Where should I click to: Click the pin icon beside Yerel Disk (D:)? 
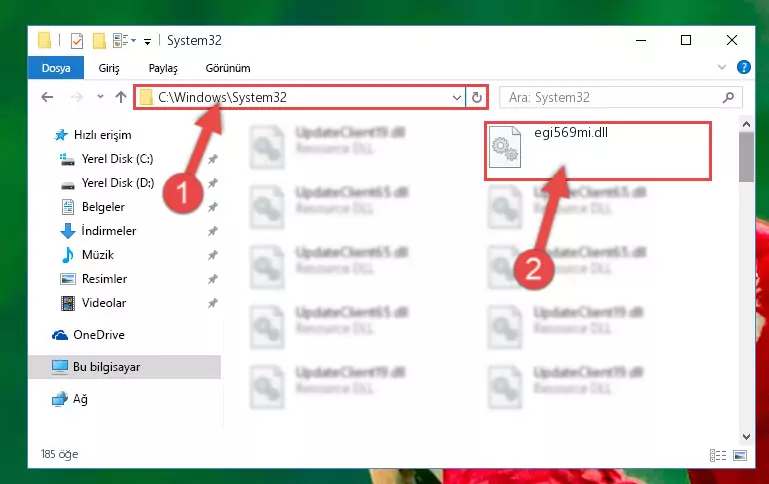tap(212, 183)
